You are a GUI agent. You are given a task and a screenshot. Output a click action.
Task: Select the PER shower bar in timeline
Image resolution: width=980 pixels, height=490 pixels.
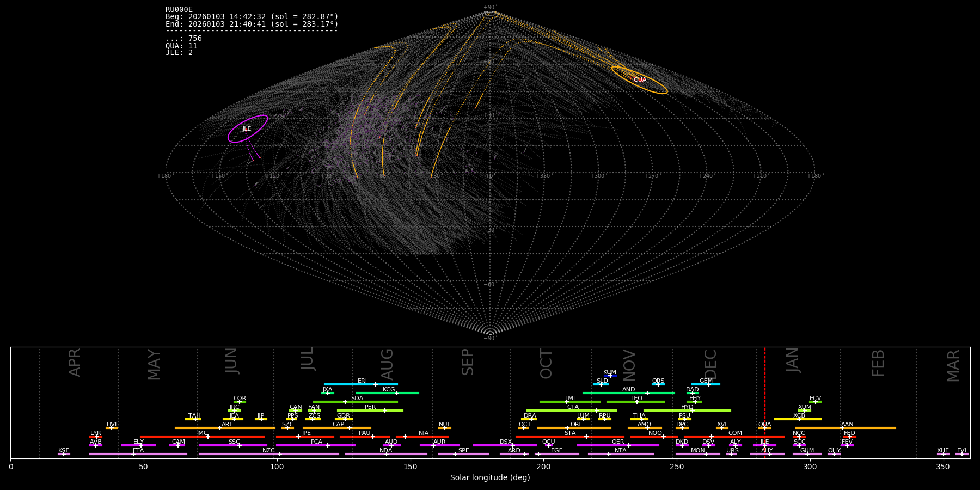pos(370,411)
